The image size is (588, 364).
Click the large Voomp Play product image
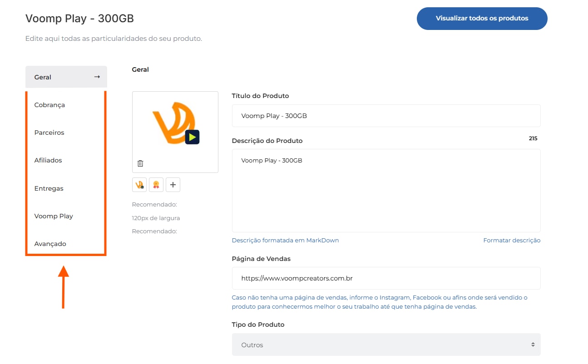(x=175, y=124)
